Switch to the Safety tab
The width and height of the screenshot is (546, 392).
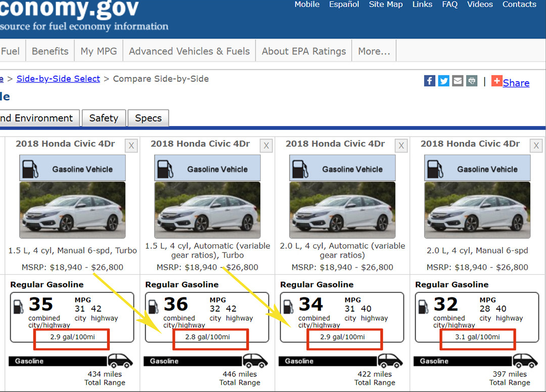click(x=104, y=118)
